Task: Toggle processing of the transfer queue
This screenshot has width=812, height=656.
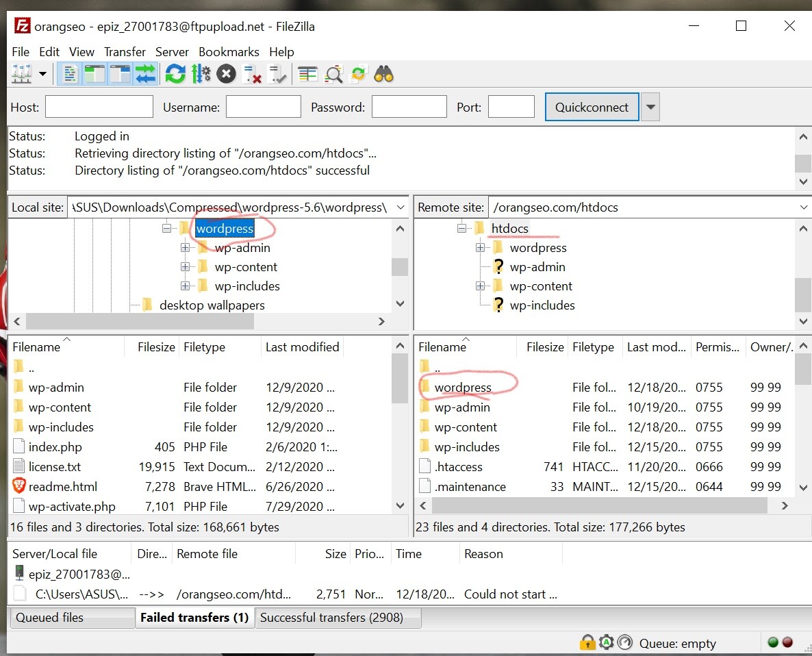Action: tap(201, 74)
